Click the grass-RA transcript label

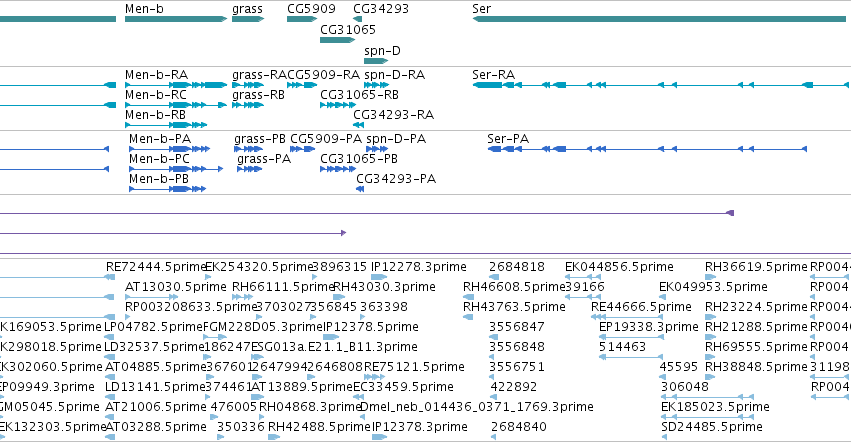click(x=259, y=75)
